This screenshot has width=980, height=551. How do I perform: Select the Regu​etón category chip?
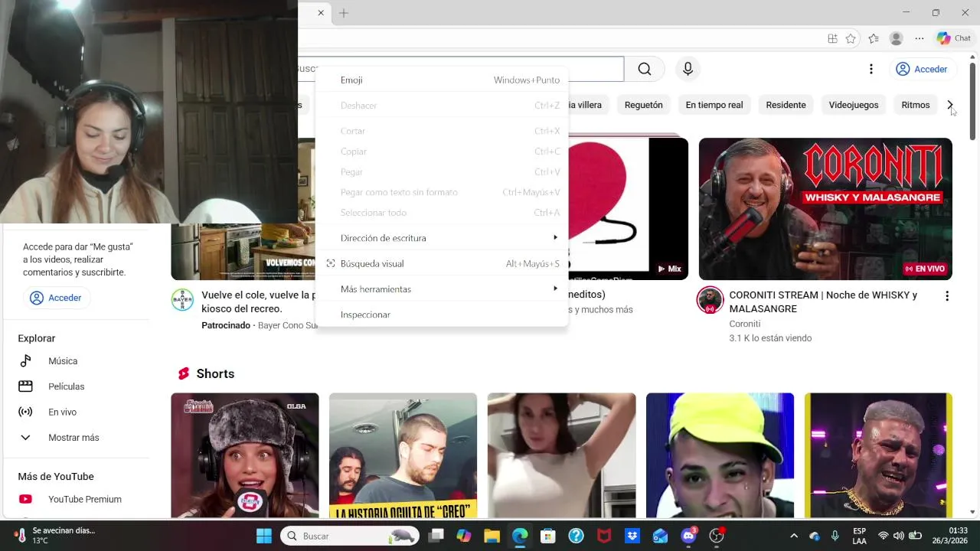click(x=643, y=105)
